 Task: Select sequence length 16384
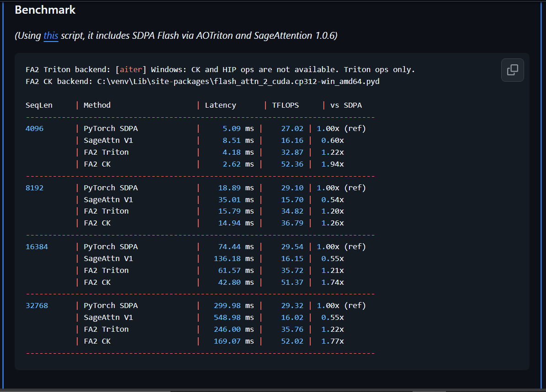(x=37, y=246)
